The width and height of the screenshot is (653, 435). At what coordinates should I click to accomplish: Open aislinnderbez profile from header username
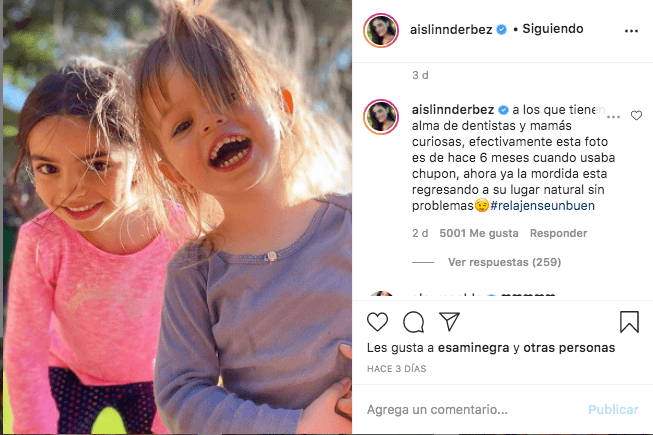tap(451, 30)
